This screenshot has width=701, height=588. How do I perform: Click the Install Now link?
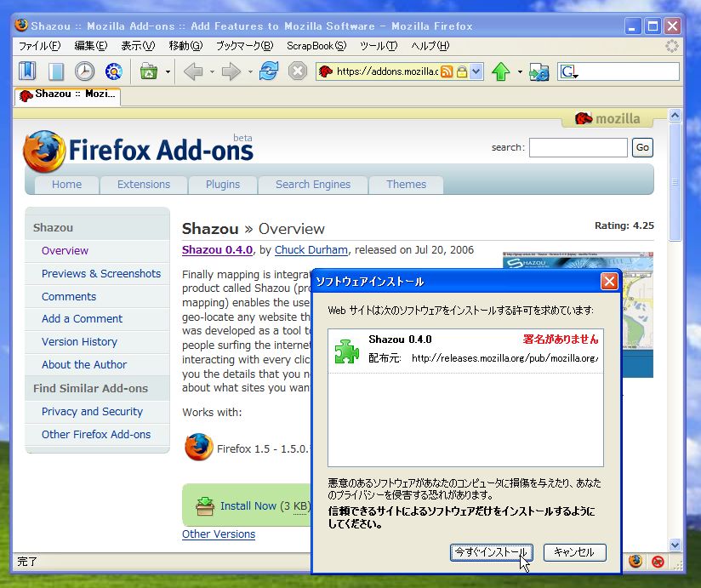coord(248,505)
